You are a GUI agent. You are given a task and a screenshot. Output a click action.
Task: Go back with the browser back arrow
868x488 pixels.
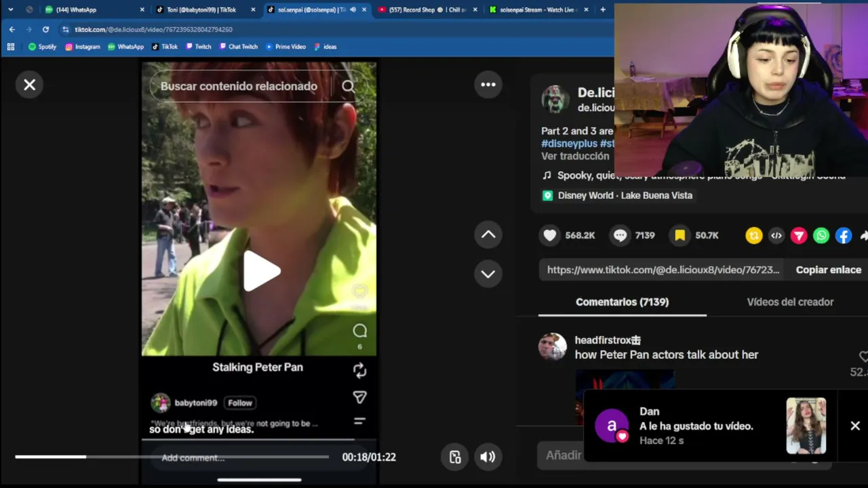click(x=12, y=29)
